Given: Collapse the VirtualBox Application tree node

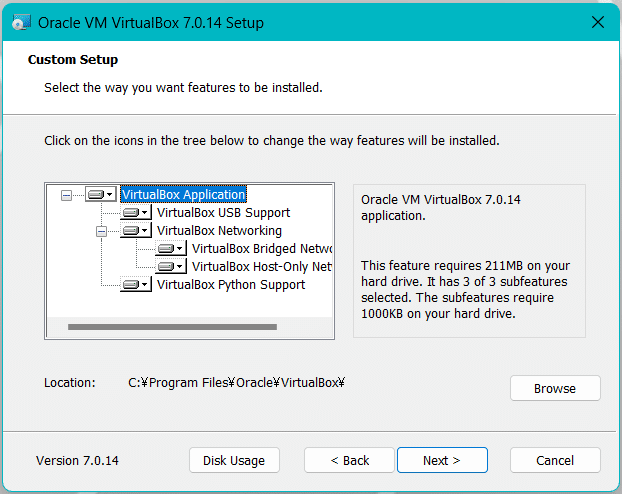Looking at the screenshot, I should coord(67,195).
